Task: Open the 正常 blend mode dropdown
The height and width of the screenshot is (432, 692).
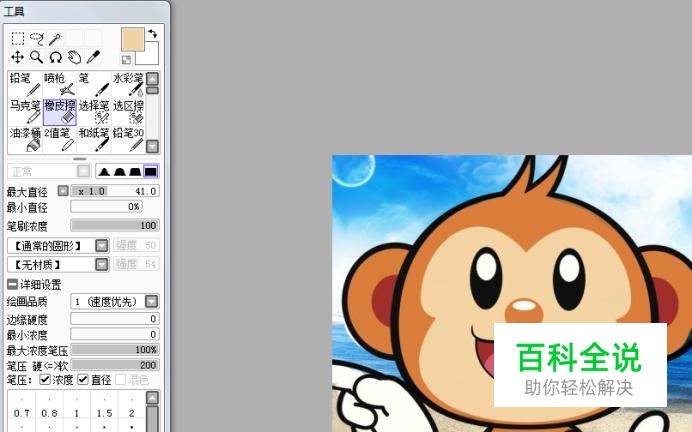Action: 49,171
